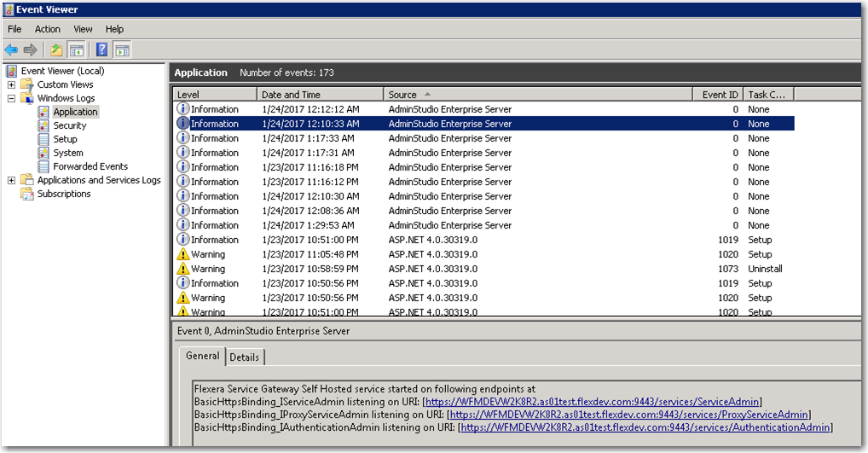868x453 pixels.
Task: Toggle the Show/Hide Console Tree icon
Action: pyautogui.click(x=77, y=49)
